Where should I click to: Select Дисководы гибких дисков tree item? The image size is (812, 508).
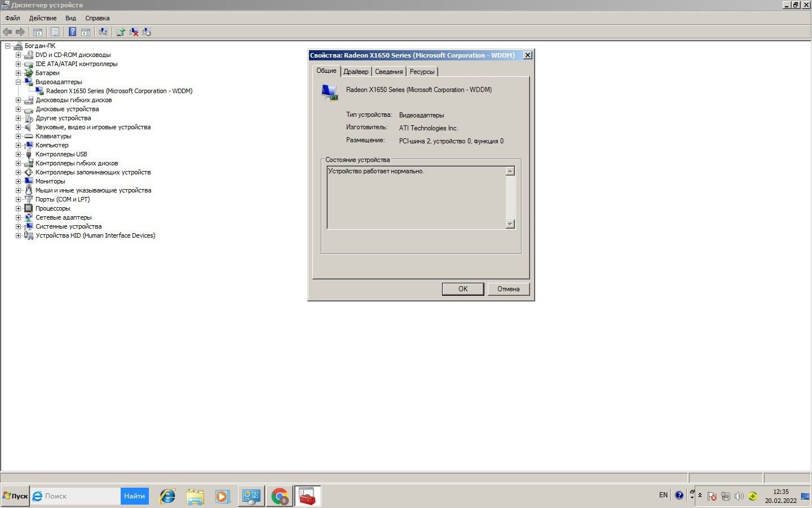point(74,100)
